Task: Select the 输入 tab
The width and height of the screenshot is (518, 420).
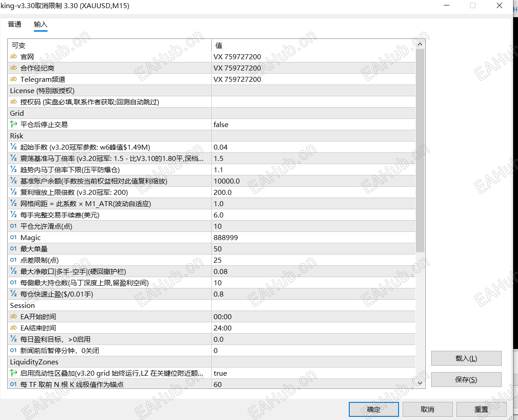Action: click(41, 24)
